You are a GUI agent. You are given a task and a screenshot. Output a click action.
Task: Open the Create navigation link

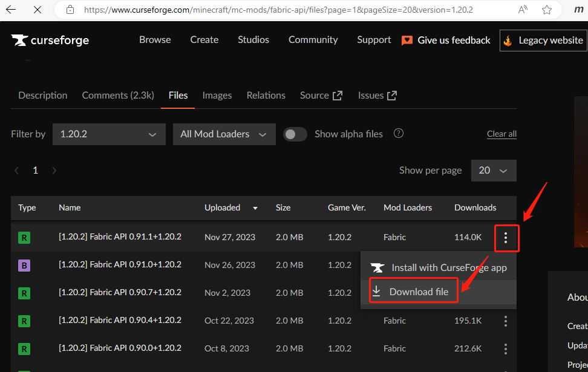click(204, 40)
